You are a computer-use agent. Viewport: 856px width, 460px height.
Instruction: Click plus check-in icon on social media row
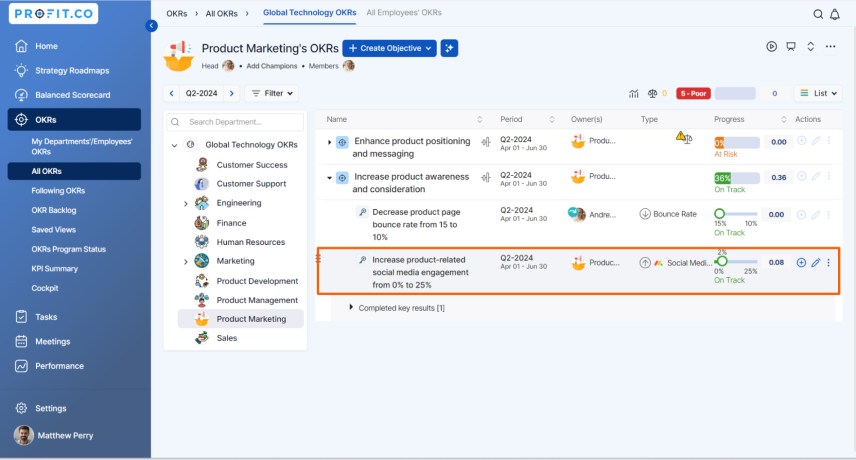(x=801, y=262)
